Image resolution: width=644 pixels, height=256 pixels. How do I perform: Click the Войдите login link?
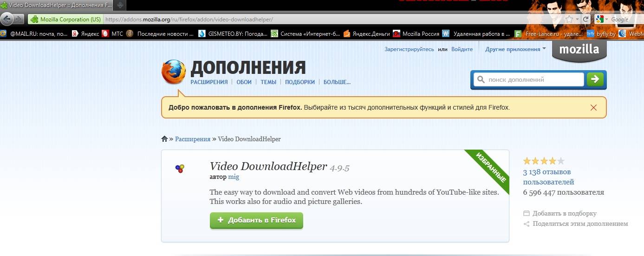462,49
